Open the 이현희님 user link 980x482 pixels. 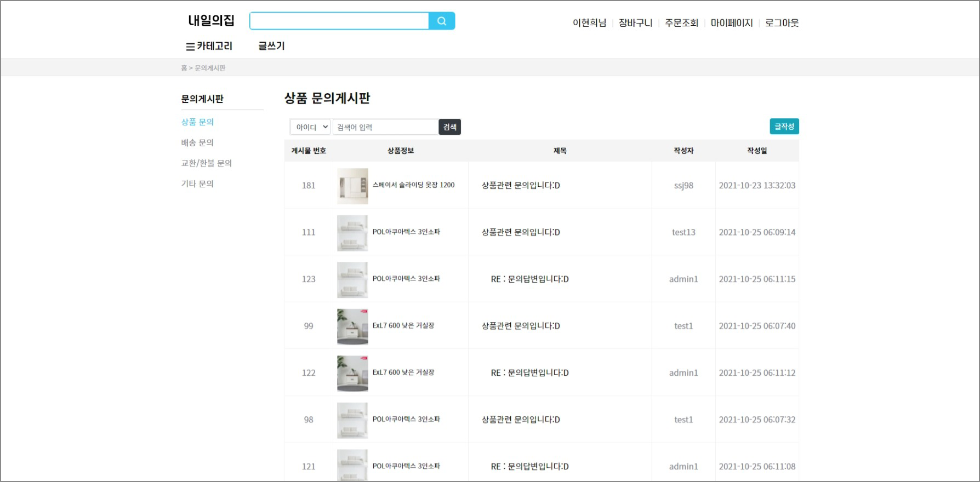click(x=589, y=23)
